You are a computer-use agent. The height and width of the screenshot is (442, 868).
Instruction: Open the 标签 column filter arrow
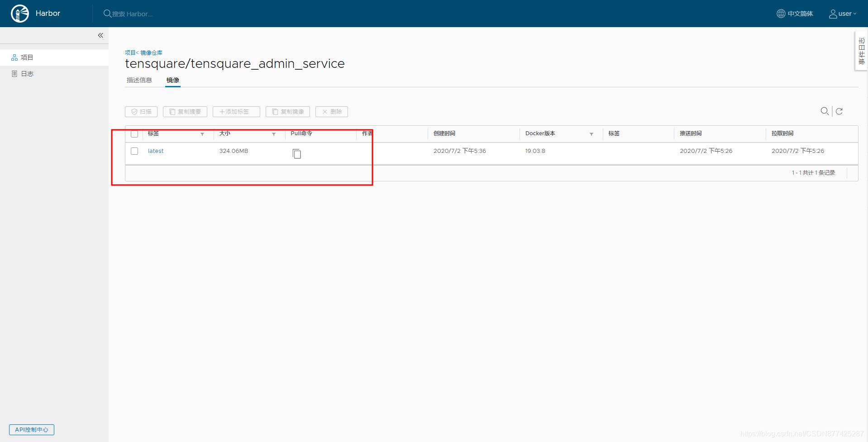[202, 134]
